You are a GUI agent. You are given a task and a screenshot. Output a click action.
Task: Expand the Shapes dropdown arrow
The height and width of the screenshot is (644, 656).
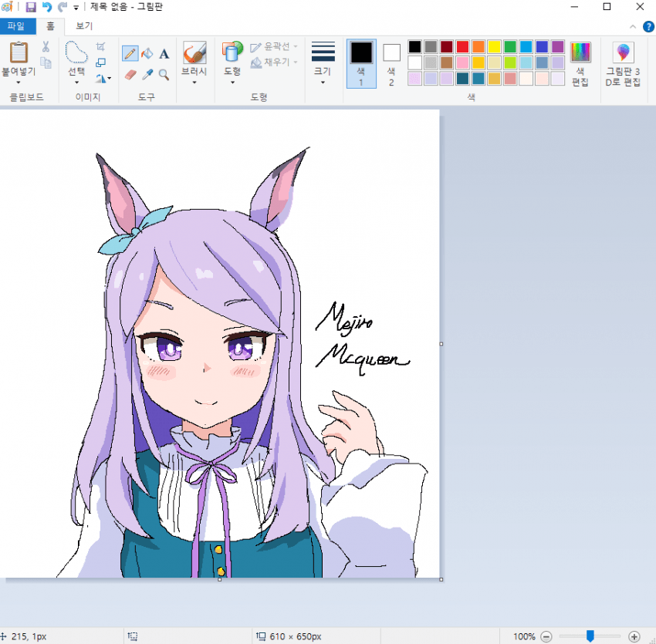click(232, 83)
